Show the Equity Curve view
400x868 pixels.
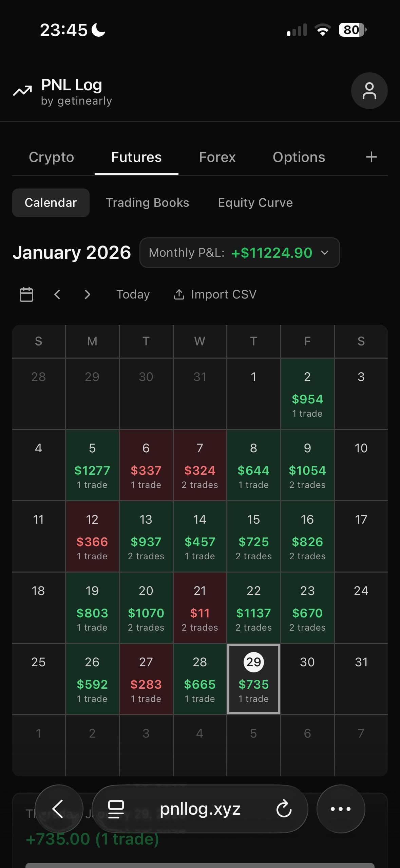coord(255,203)
